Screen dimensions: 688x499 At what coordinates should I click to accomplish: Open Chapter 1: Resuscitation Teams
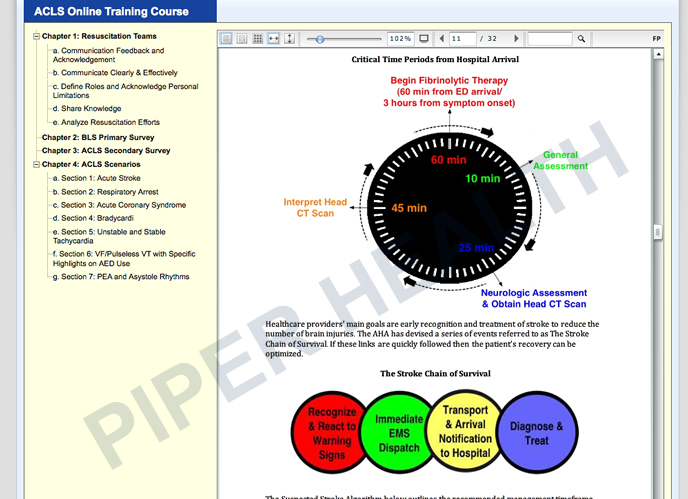[99, 36]
